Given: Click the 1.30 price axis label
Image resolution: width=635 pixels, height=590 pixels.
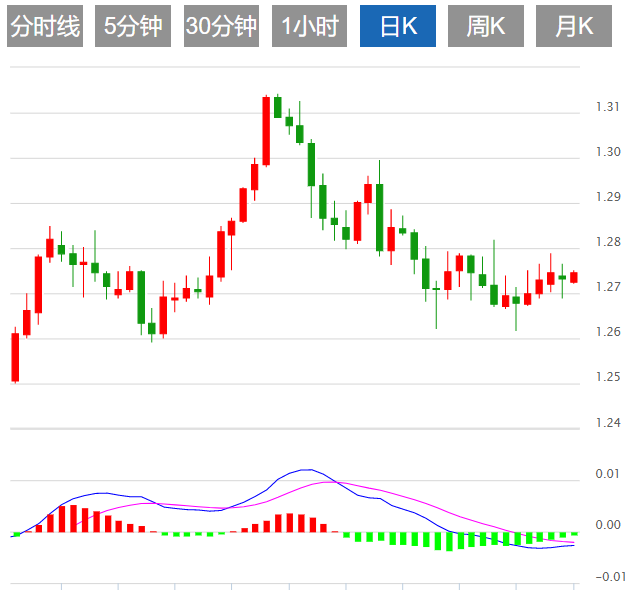Looking at the screenshot, I should [608, 152].
